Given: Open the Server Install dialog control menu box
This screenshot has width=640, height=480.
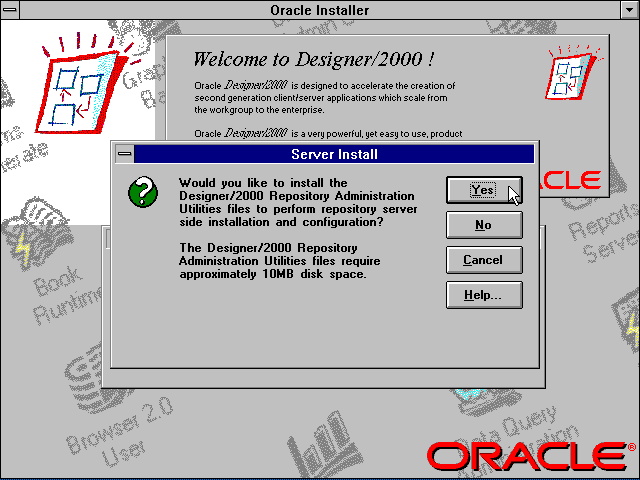Looking at the screenshot, I should (x=123, y=154).
